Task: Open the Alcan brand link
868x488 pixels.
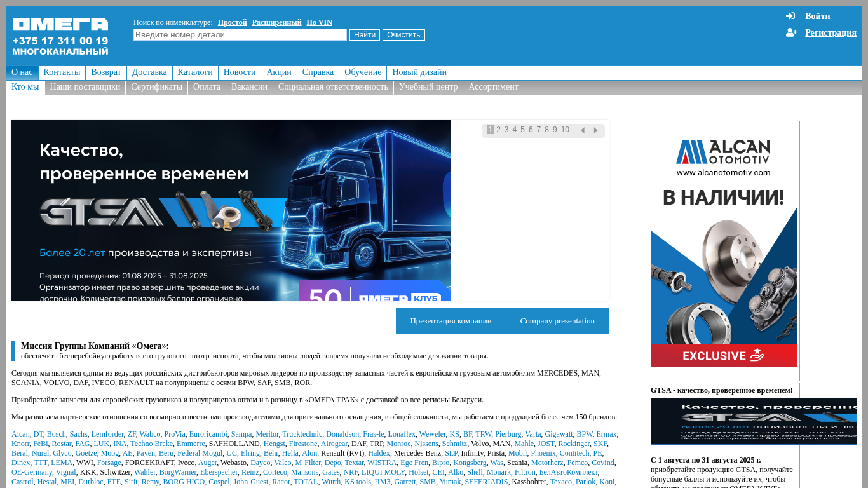Action: point(20,434)
